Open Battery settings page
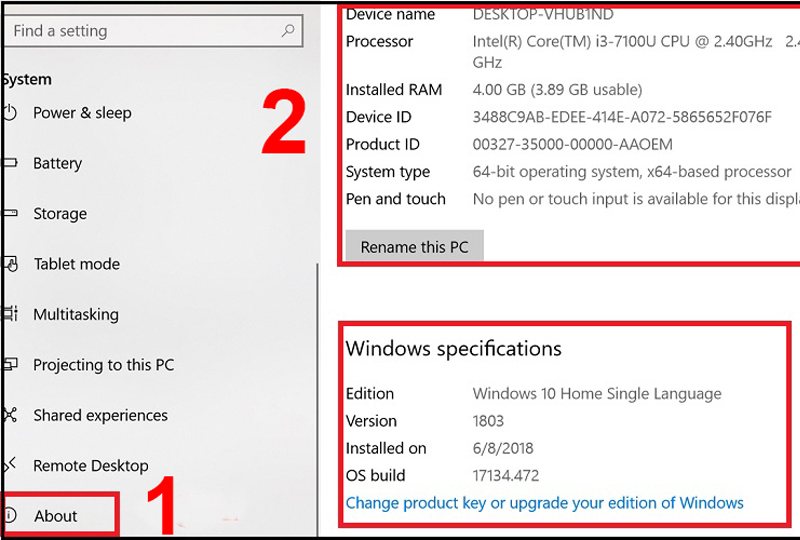Image resolution: width=800 pixels, height=540 pixels. tap(58, 163)
